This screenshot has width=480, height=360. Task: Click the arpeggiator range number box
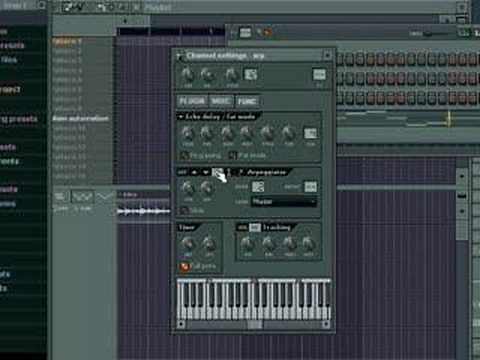coord(258,187)
